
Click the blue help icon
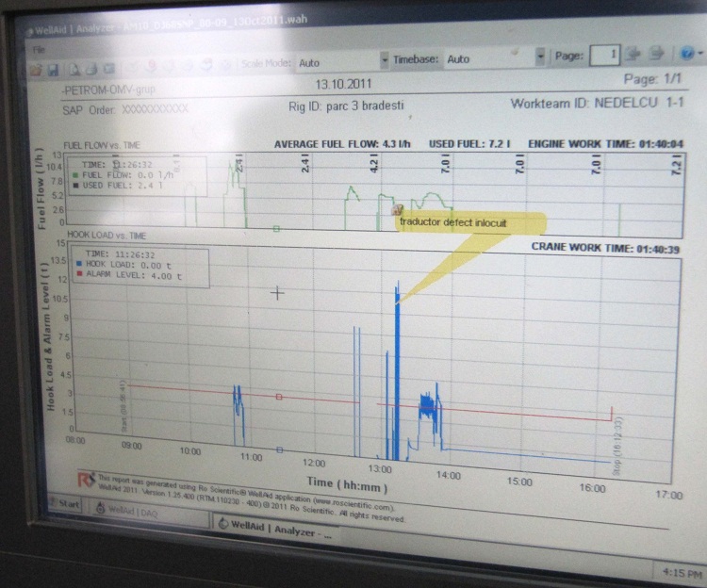click(686, 55)
